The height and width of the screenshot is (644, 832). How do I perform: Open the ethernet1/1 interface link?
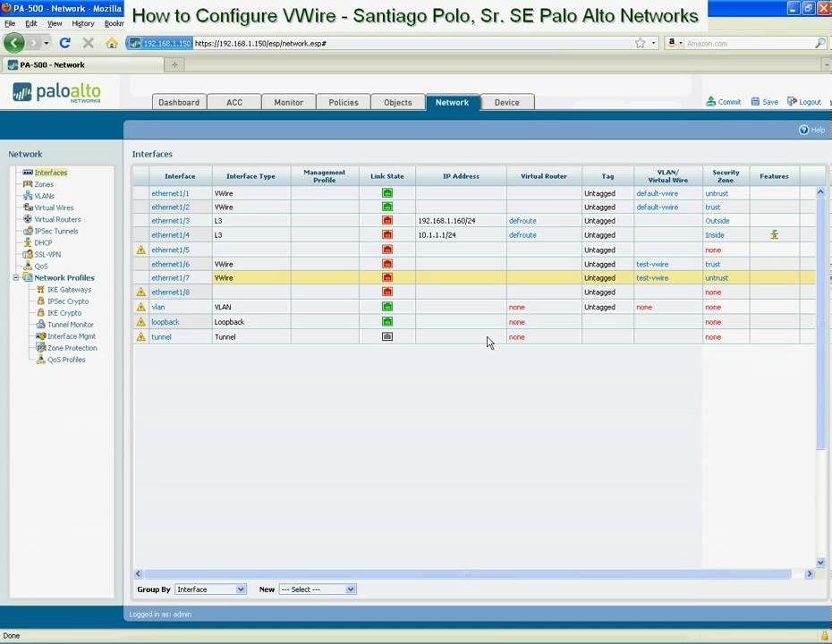click(170, 193)
